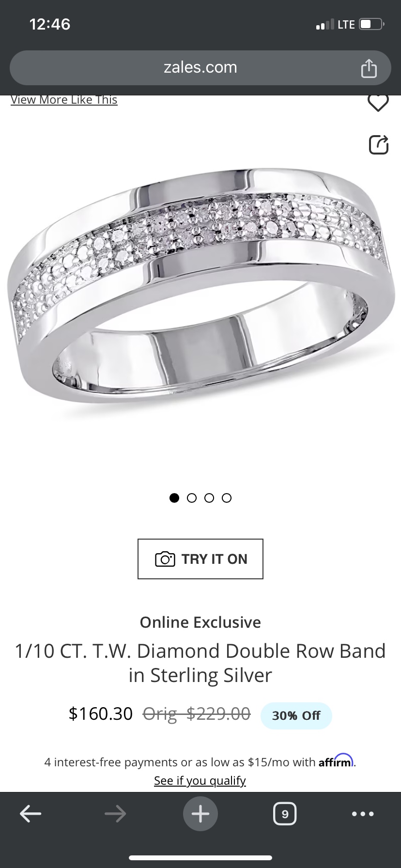This screenshot has height=868, width=401.
Task: Open the View More Like This link
Action: tap(64, 100)
